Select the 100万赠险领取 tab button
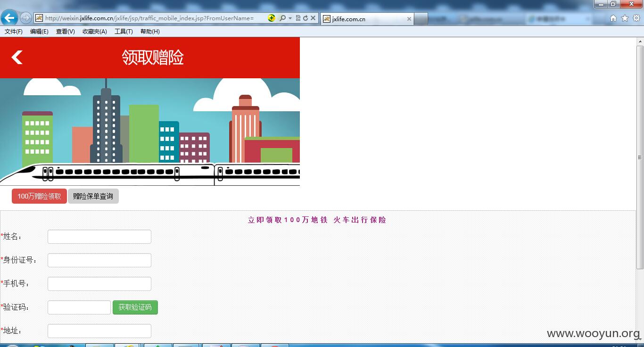The height and width of the screenshot is (347, 644). [x=39, y=196]
